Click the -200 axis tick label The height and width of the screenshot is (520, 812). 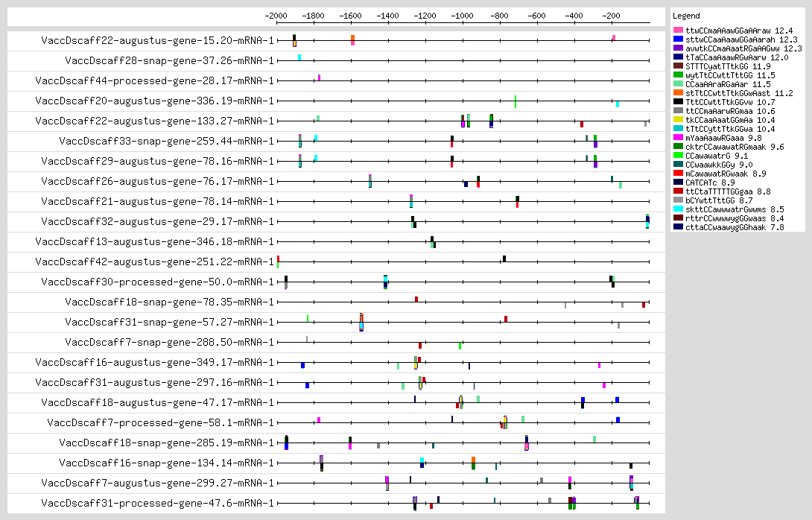coord(612,15)
